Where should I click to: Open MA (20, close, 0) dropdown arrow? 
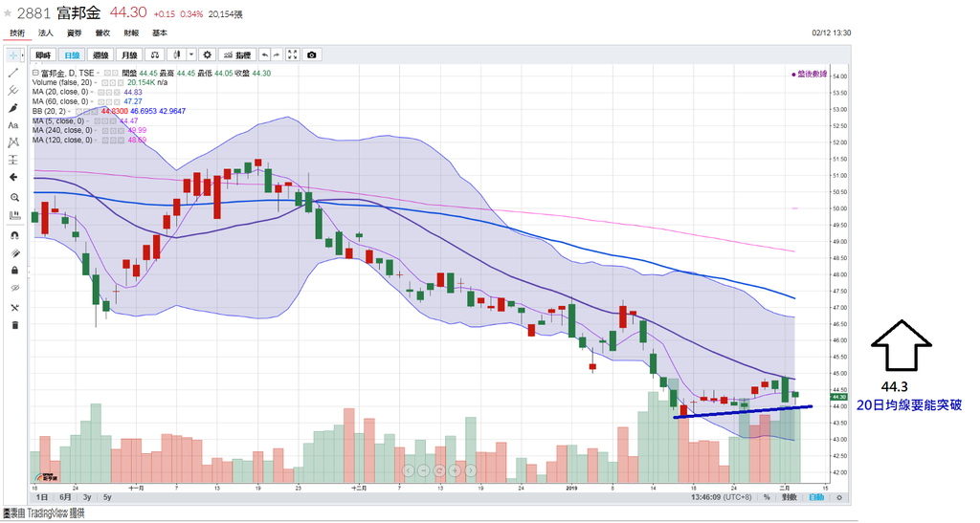92,92
